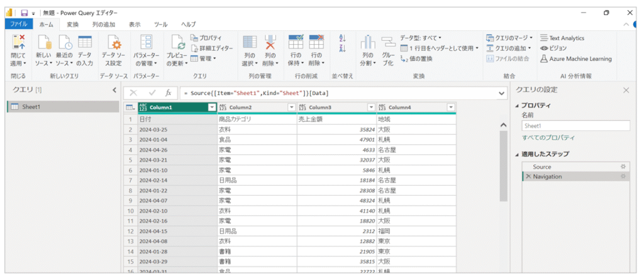The image size is (644, 280).
Task: Confirm the formula with the checkmark icon
Action: pos(152,93)
